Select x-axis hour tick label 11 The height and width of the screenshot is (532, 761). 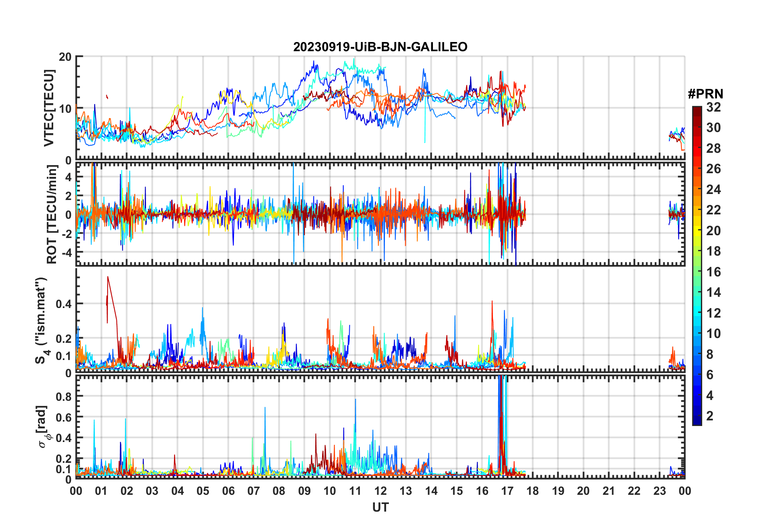point(355,491)
